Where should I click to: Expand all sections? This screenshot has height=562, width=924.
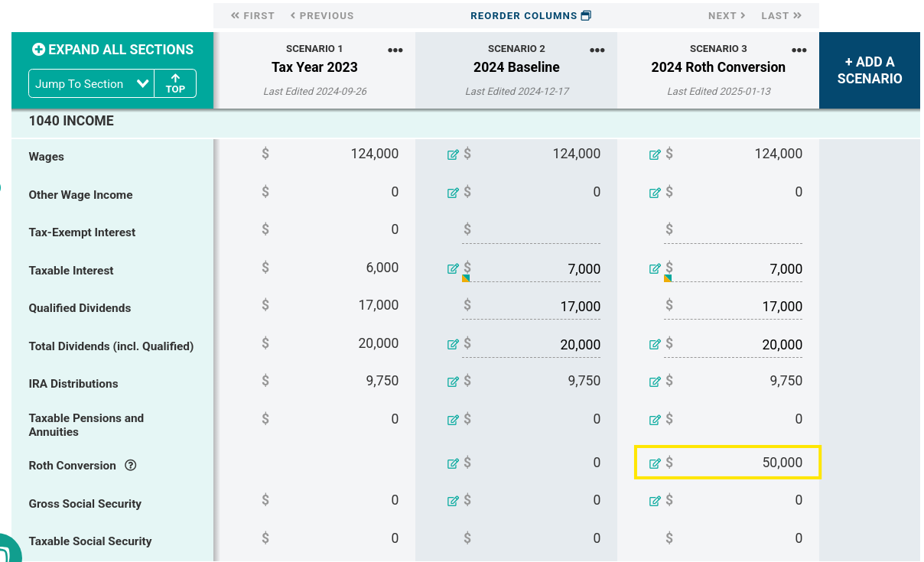(112, 50)
